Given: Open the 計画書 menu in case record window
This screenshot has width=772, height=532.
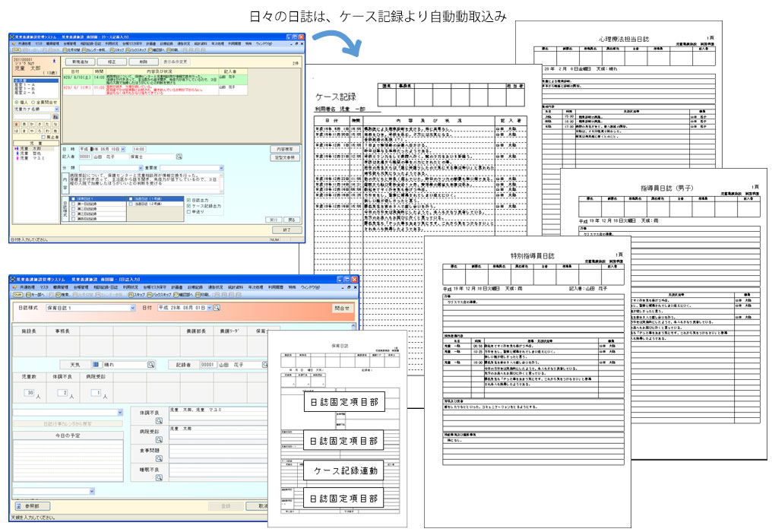Looking at the screenshot, I should (x=151, y=43).
